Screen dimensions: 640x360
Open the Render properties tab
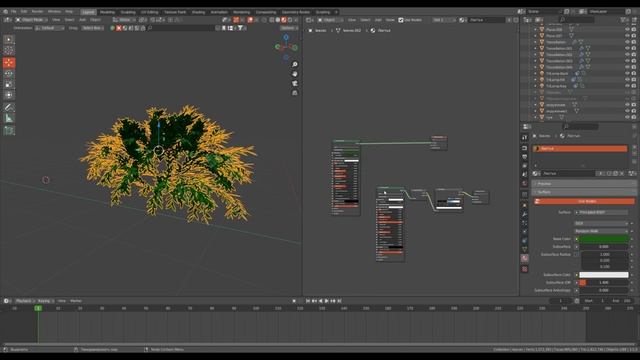pos(525,148)
